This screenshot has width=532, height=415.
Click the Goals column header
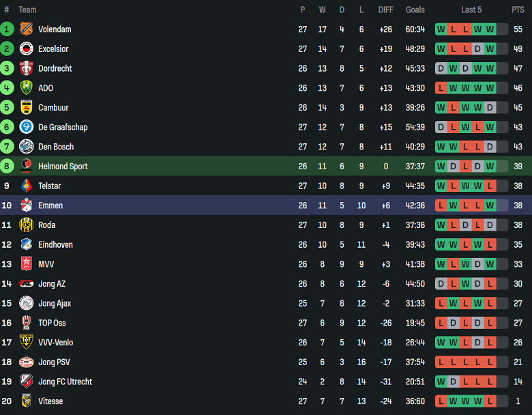pyautogui.click(x=415, y=10)
